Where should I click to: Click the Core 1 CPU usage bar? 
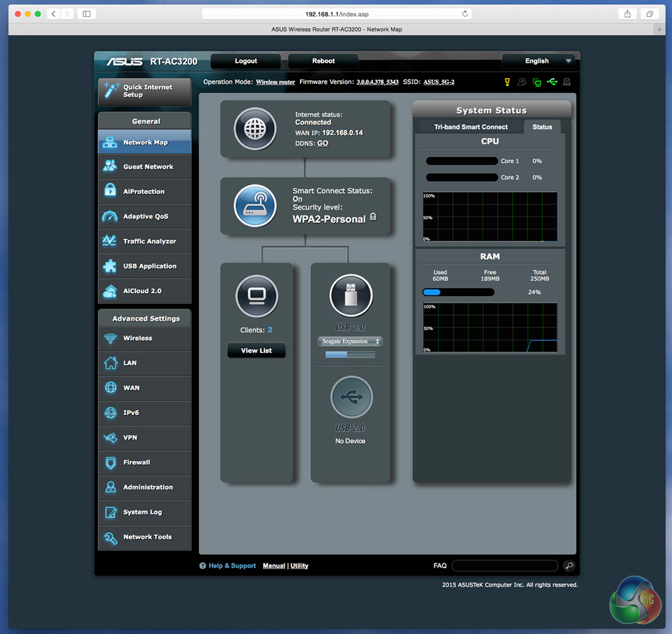coord(461,161)
